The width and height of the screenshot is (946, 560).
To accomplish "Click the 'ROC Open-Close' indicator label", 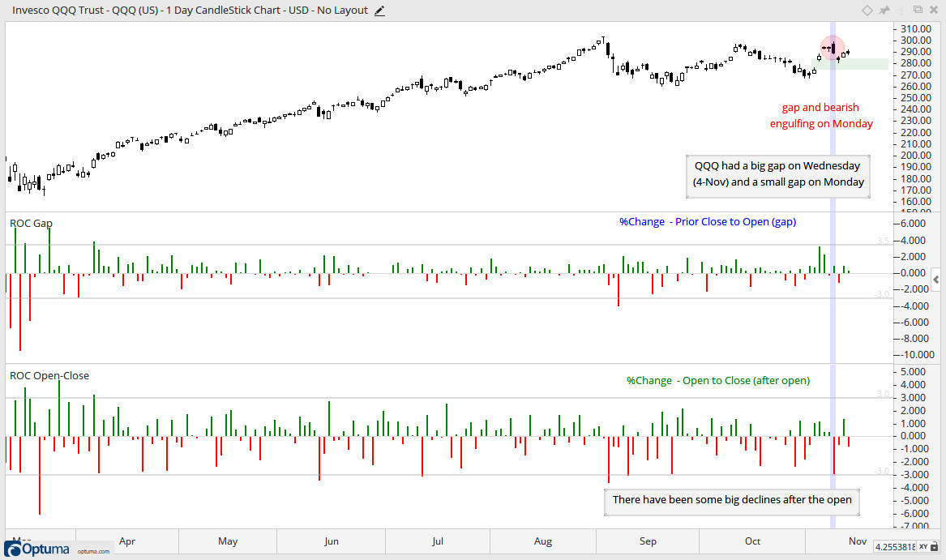I will click(49, 375).
